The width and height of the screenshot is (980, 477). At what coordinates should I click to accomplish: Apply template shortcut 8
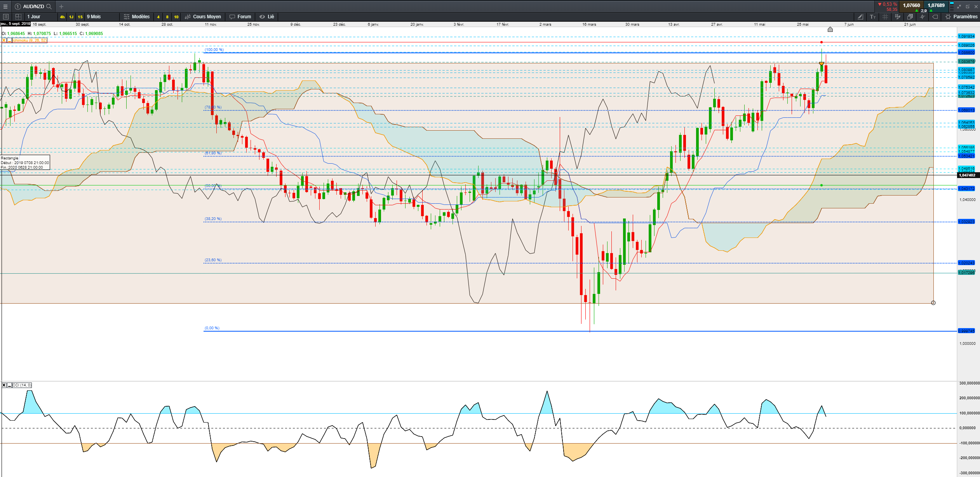167,17
